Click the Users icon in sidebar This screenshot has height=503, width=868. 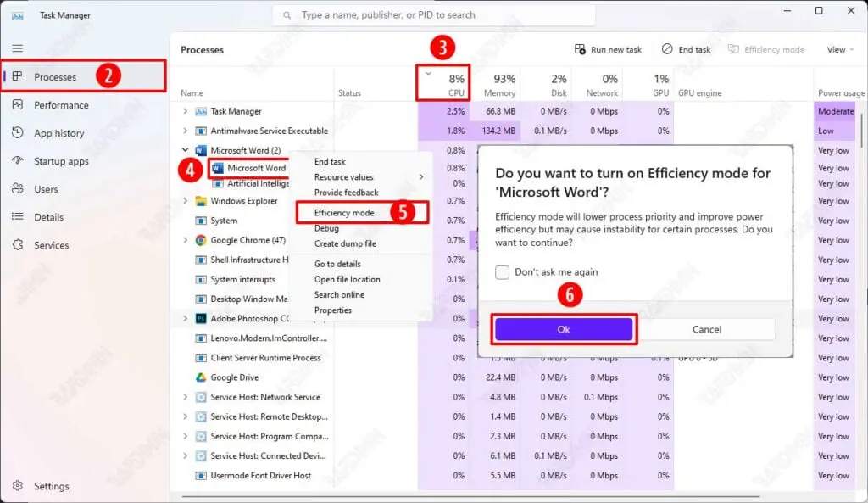[18, 189]
